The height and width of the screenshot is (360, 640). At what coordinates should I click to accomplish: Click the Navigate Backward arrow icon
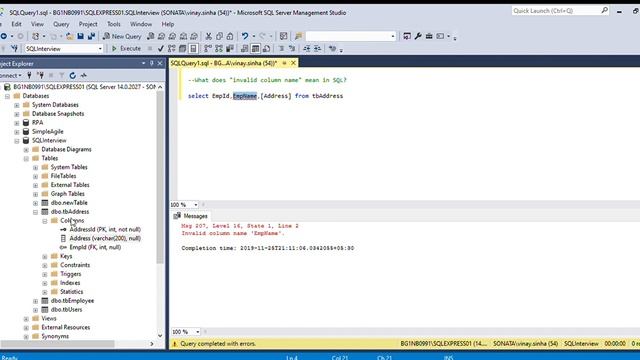4,36
